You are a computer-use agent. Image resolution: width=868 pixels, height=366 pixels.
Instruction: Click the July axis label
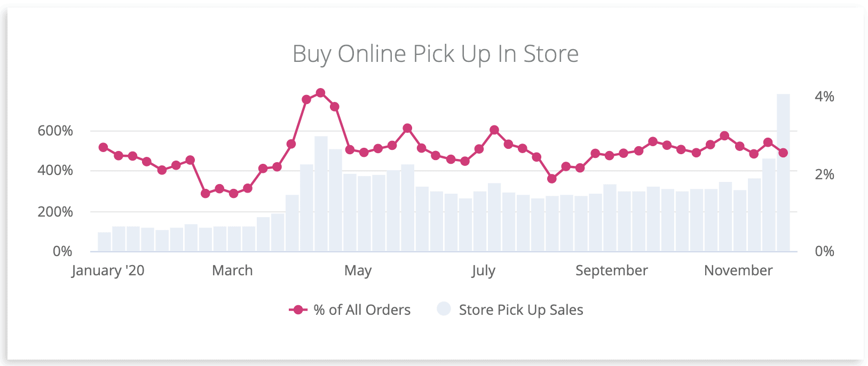(x=483, y=270)
